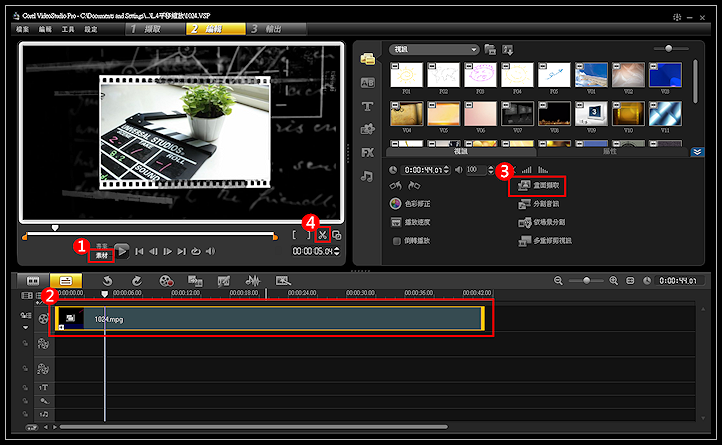Viewport: 722px width, 445px height.
Task: Toggle the video track ripple lock
Action: tap(25, 315)
